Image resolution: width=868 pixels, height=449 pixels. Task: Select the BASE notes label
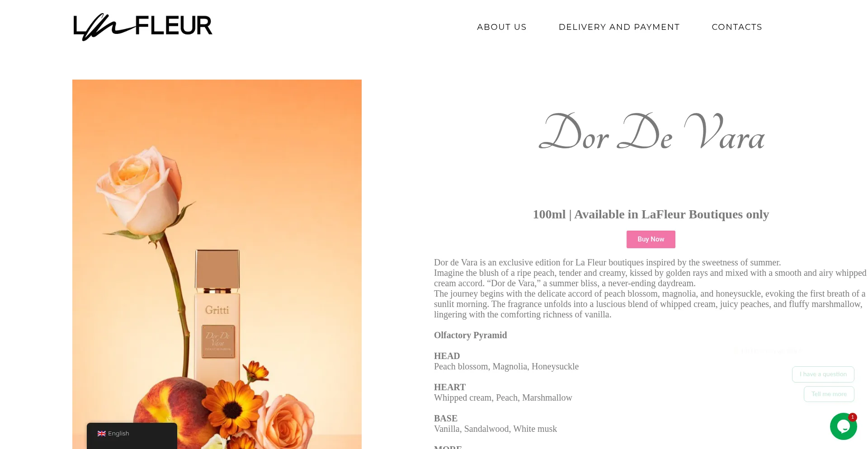coord(446,418)
